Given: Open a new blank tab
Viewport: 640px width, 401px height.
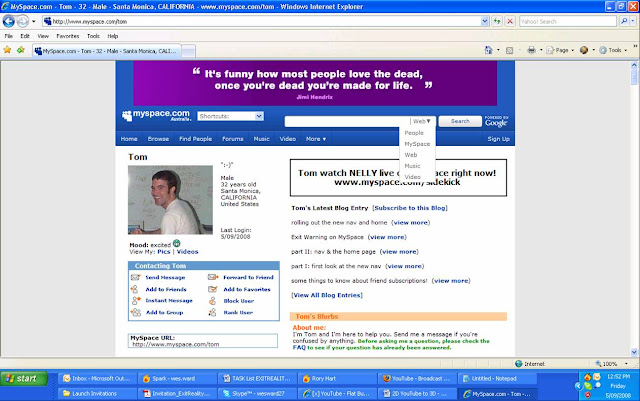Looking at the screenshot, I should click(x=188, y=51).
